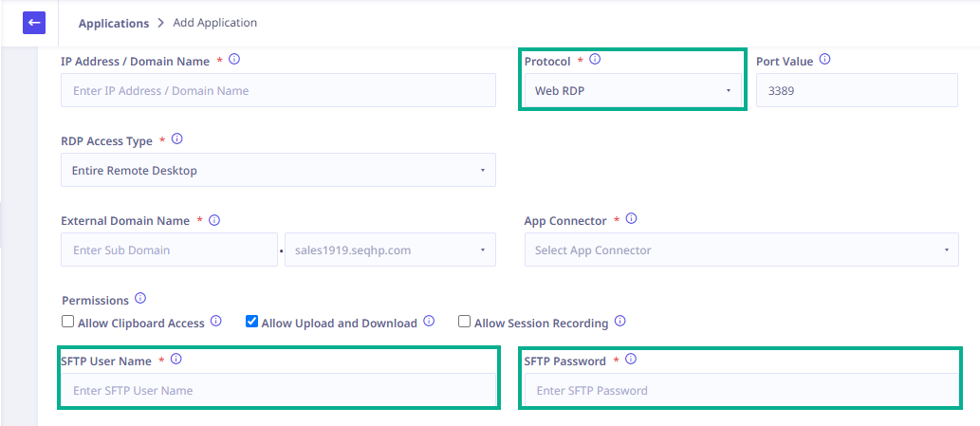Open the Protocol dropdown showing Web RDP
980x426 pixels.
[633, 90]
